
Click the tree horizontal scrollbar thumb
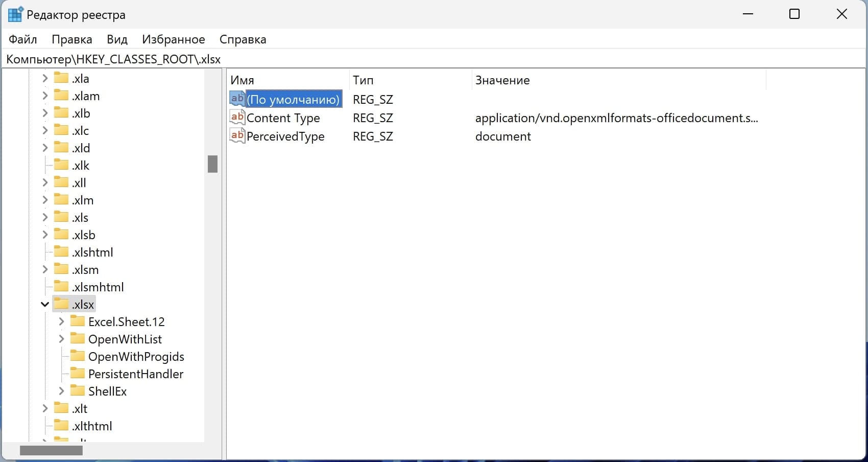[x=51, y=450]
